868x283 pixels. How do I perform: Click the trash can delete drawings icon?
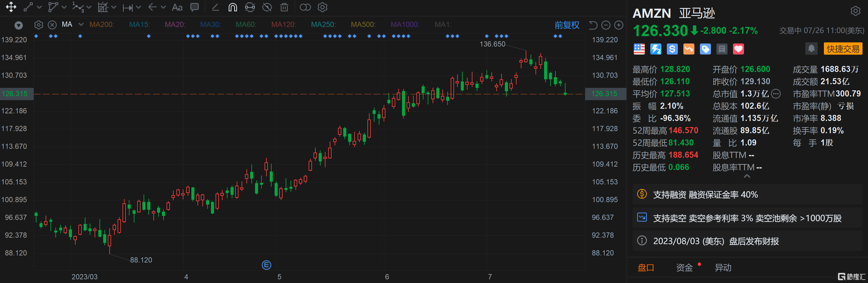(x=284, y=7)
